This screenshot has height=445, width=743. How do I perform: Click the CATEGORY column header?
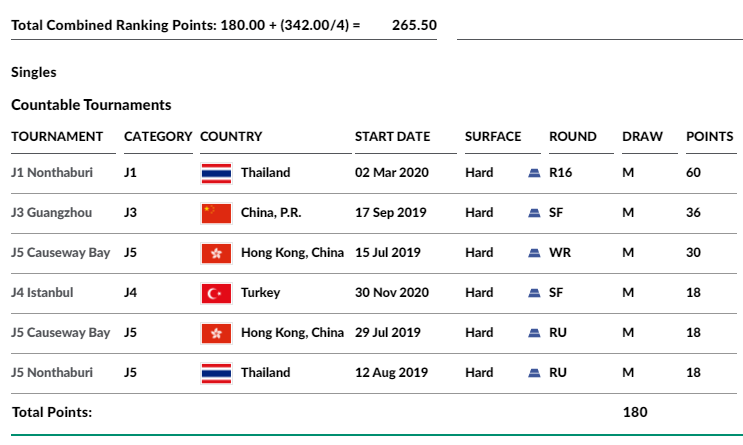pyautogui.click(x=158, y=136)
